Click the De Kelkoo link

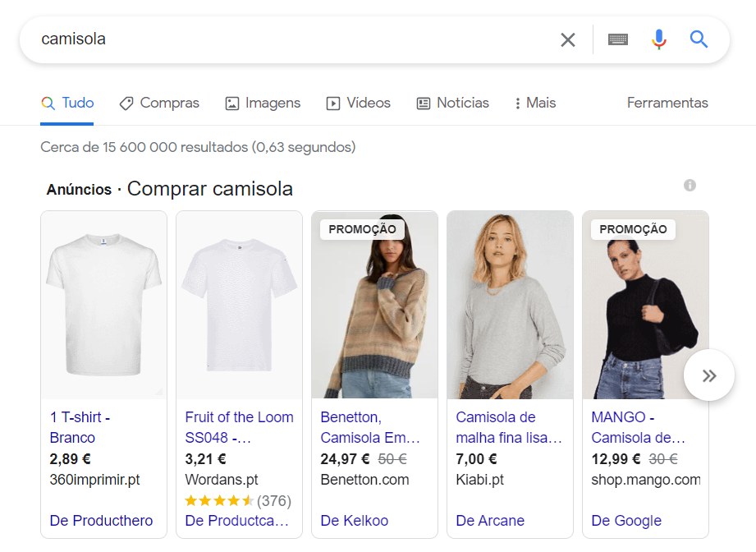point(354,521)
